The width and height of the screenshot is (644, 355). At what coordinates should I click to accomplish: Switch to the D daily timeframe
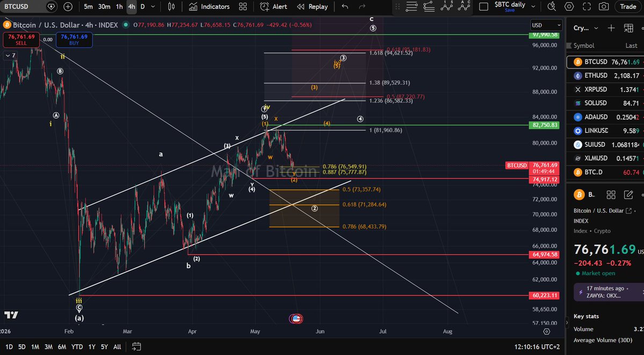(142, 6)
